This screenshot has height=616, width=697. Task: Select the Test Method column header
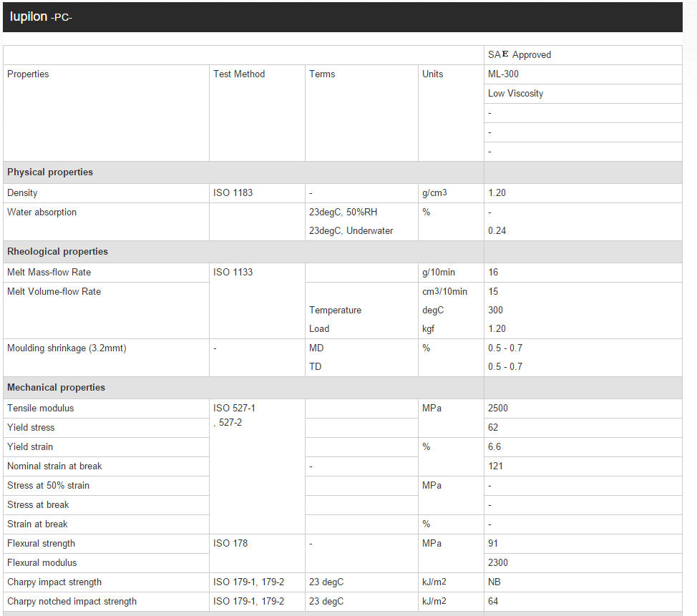(239, 74)
